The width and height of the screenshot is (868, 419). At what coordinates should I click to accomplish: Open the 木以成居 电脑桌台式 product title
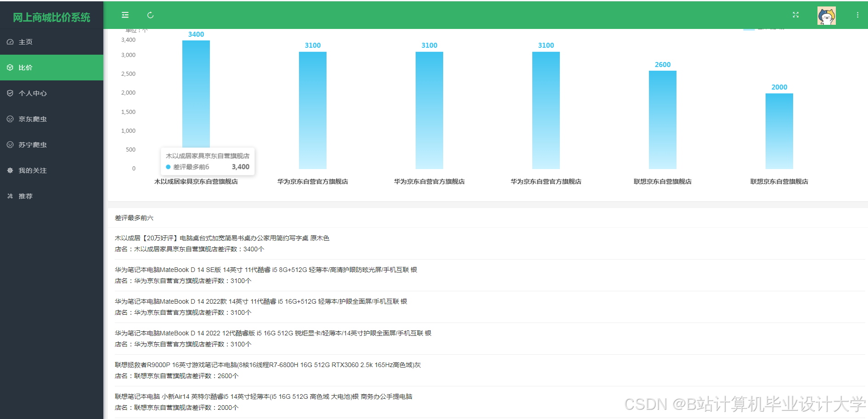tap(222, 238)
